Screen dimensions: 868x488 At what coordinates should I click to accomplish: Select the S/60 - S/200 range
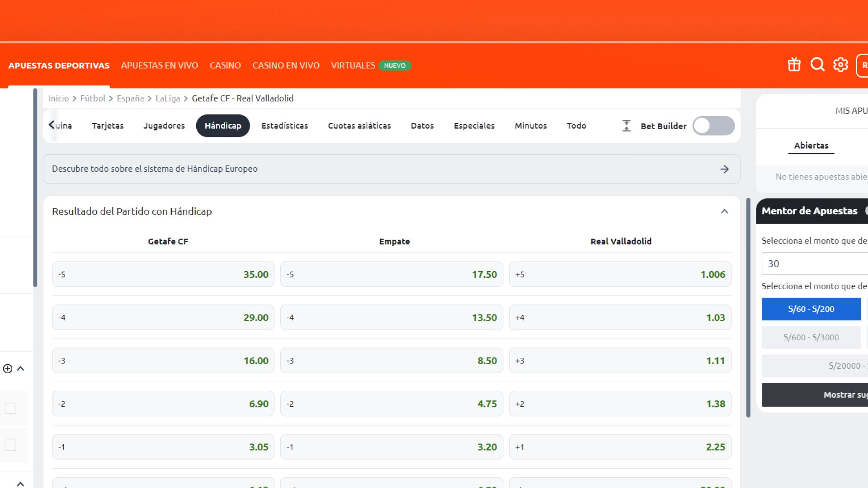pos(811,309)
